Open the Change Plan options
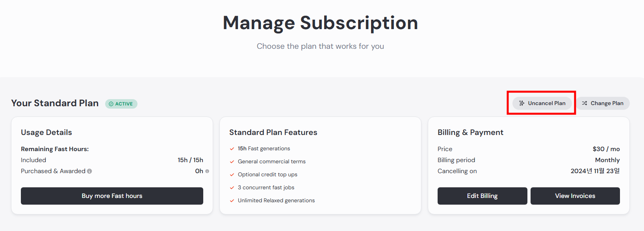 603,103
